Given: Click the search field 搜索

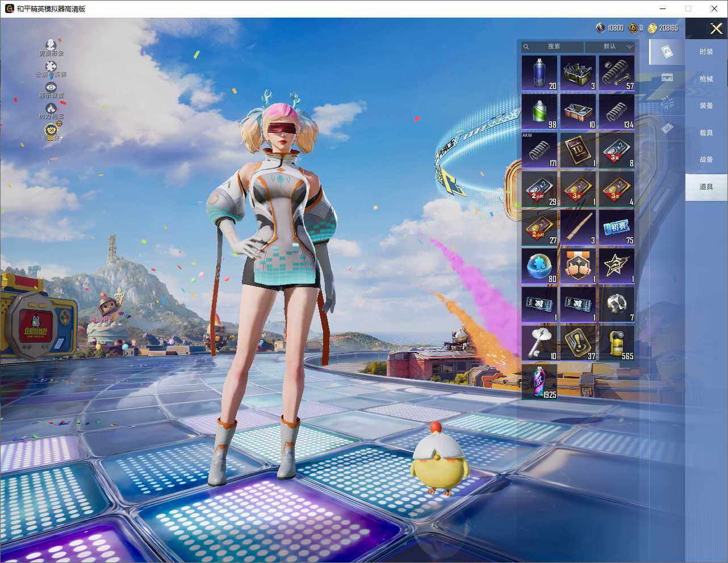Looking at the screenshot, I should pyautogui.click(x=553, y=47).
